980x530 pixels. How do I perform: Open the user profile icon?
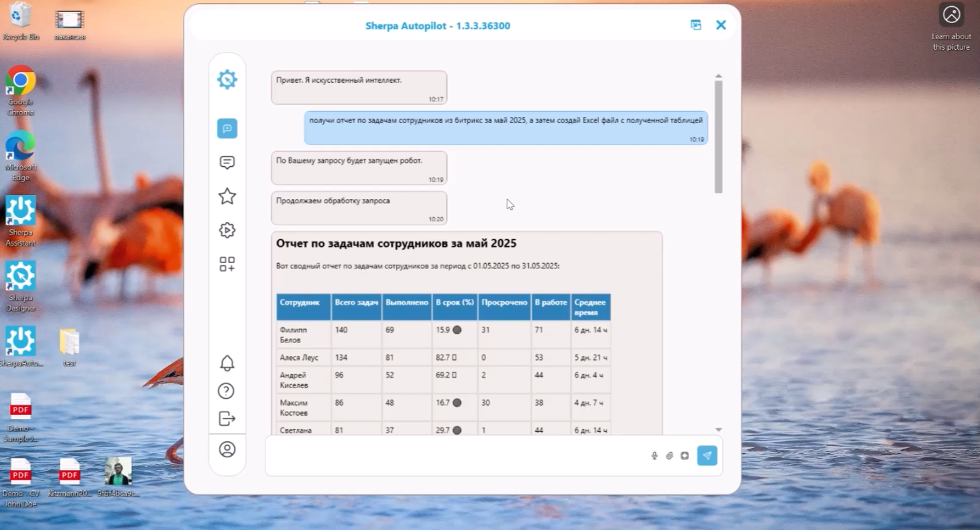tap(228, 449)
